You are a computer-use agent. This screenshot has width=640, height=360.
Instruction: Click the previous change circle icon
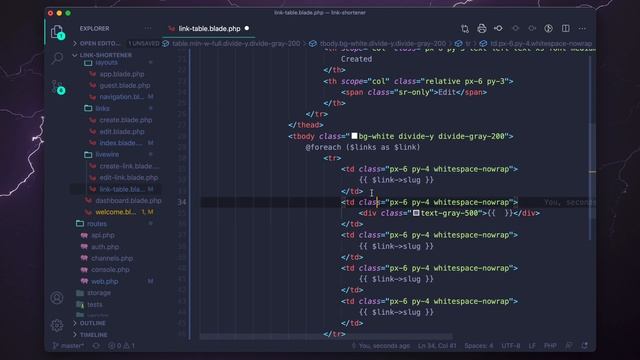click(516, 29)
